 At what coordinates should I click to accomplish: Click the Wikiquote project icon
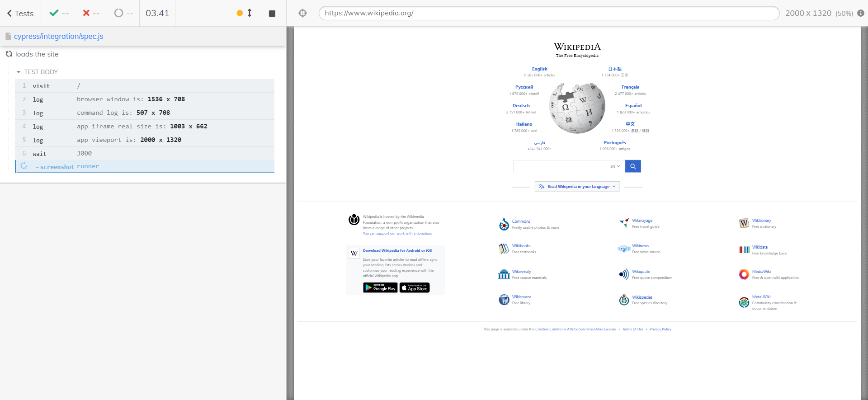click(x=624, y=274)
